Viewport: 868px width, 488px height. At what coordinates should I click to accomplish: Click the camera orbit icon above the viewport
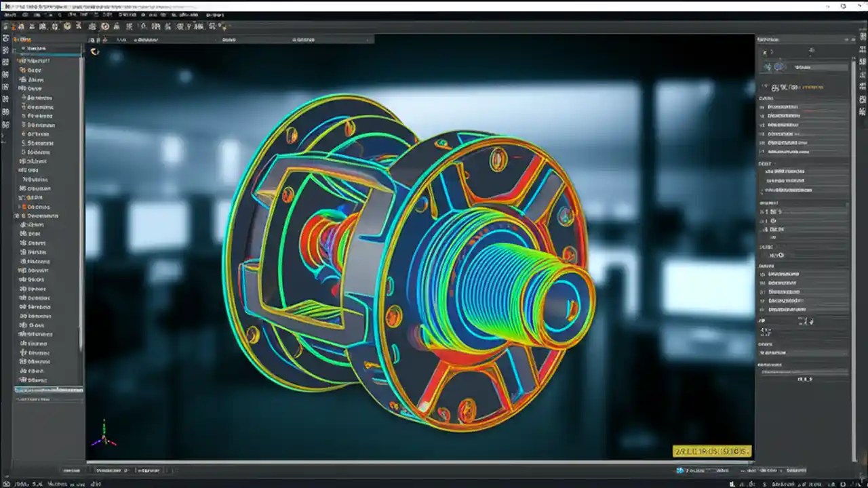point(95,51)
